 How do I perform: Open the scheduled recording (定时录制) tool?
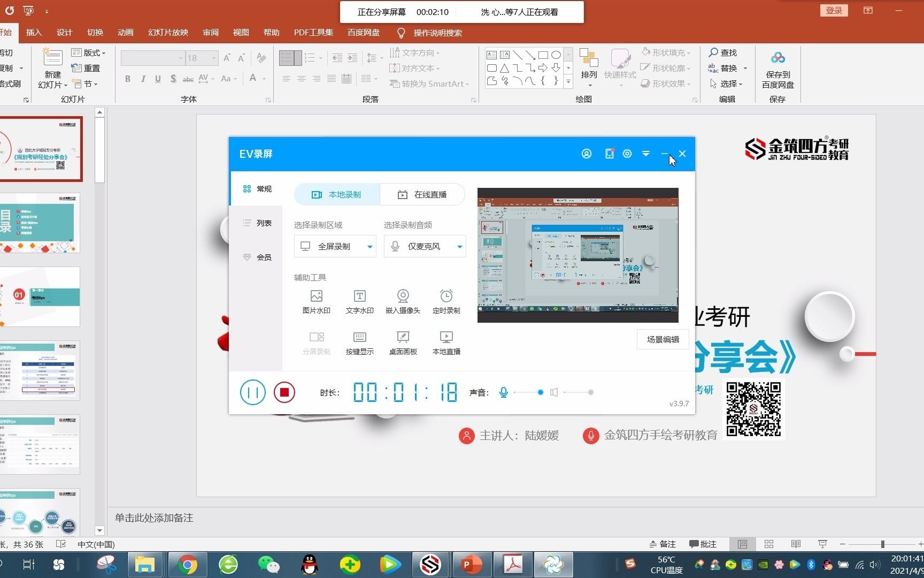pos(446,302)
